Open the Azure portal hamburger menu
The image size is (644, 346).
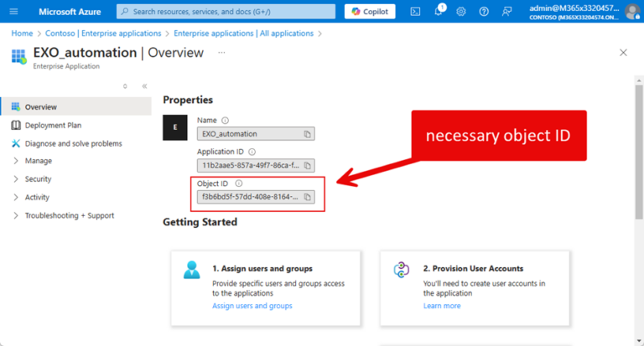pyautogui.click(x=13, y=11)
